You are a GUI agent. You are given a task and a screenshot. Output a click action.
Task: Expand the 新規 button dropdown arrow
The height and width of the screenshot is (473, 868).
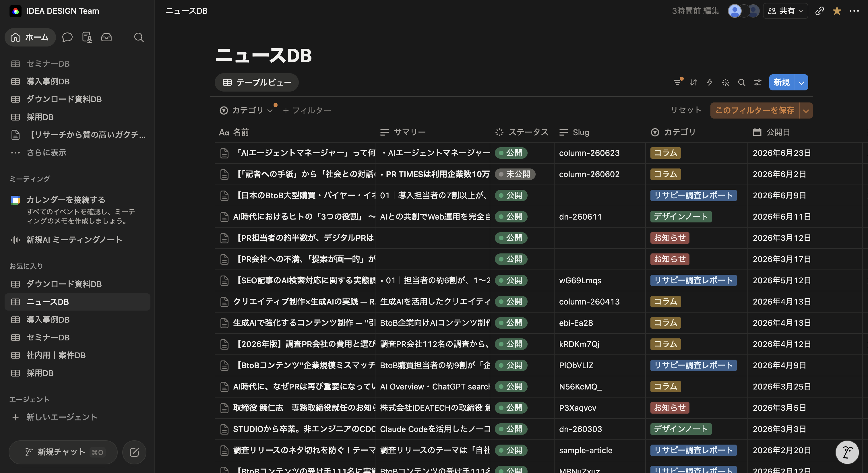pyautogui.click(x=801, y=82)
